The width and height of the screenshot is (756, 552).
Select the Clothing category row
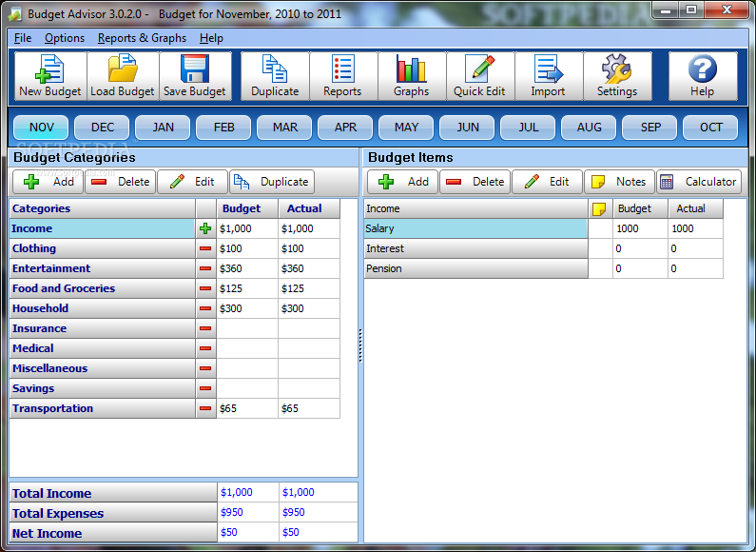tap(102, 248)
